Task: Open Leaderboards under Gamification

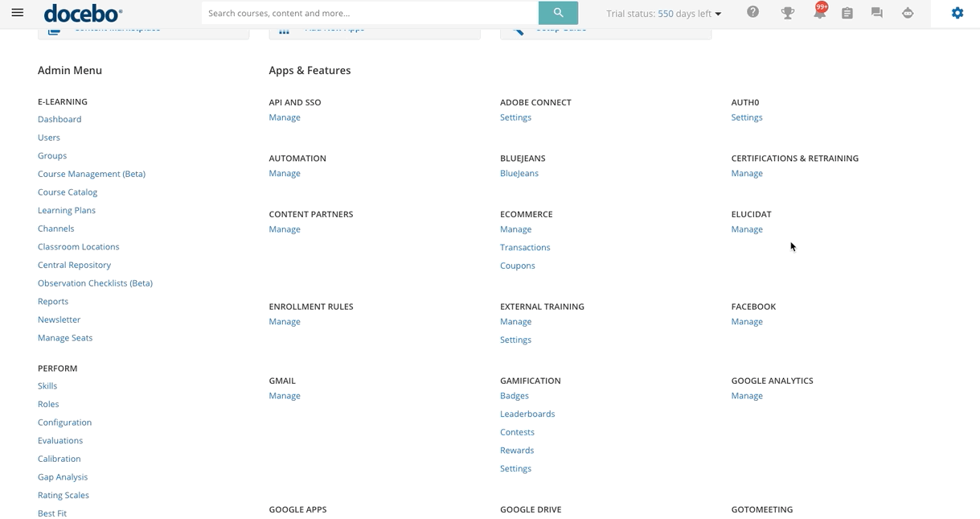Action: (527, 414)
